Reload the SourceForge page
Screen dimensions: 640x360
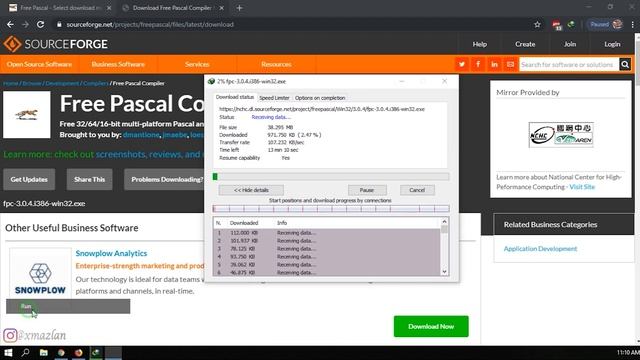tap(40, 24)
